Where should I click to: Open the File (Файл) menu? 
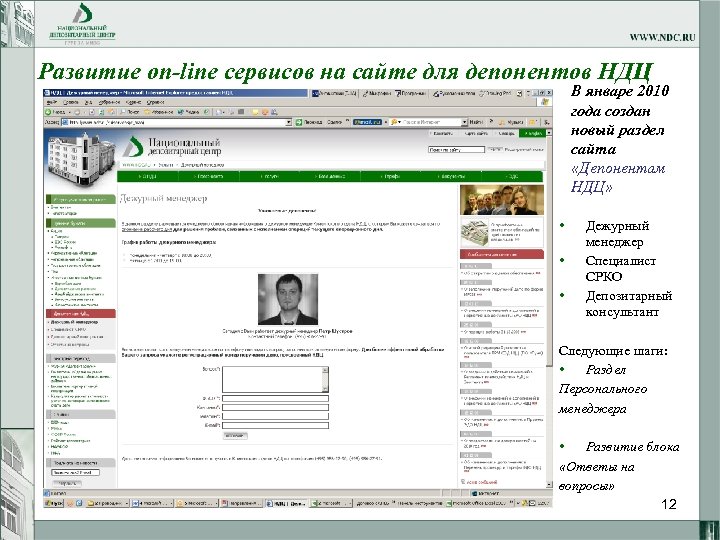[x=51, y=102]
